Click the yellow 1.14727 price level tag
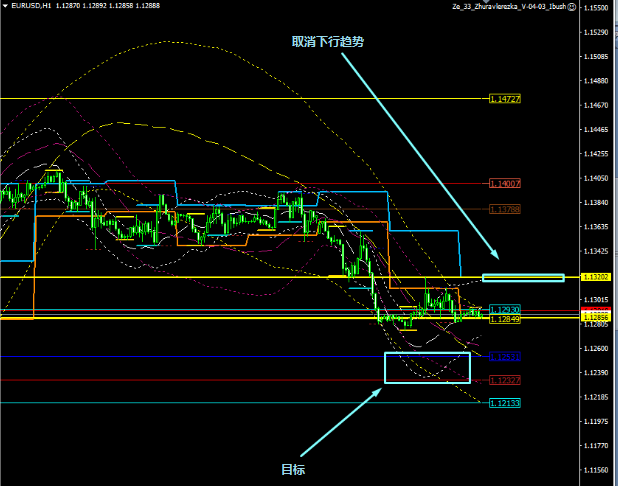 click(x=506, y=99)
